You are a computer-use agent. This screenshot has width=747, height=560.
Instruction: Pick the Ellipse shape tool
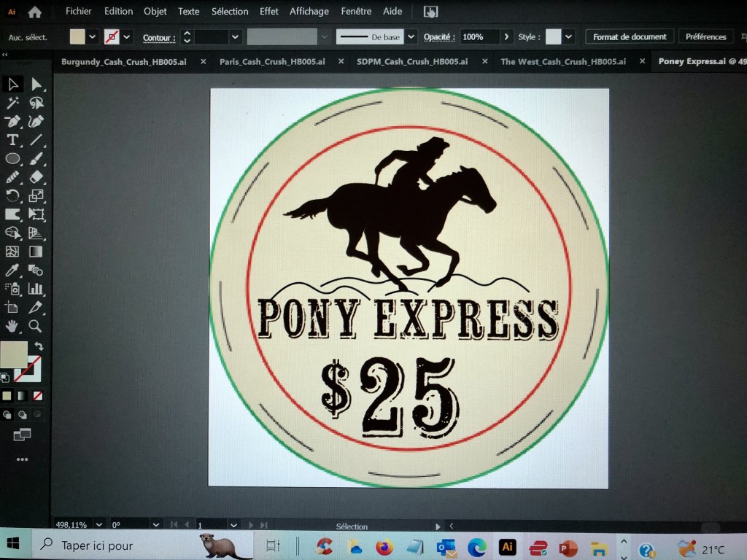[12, 158]
